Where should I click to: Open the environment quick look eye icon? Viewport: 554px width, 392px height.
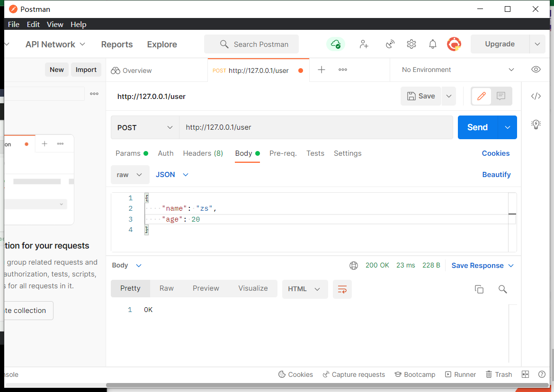pos(536,70)
